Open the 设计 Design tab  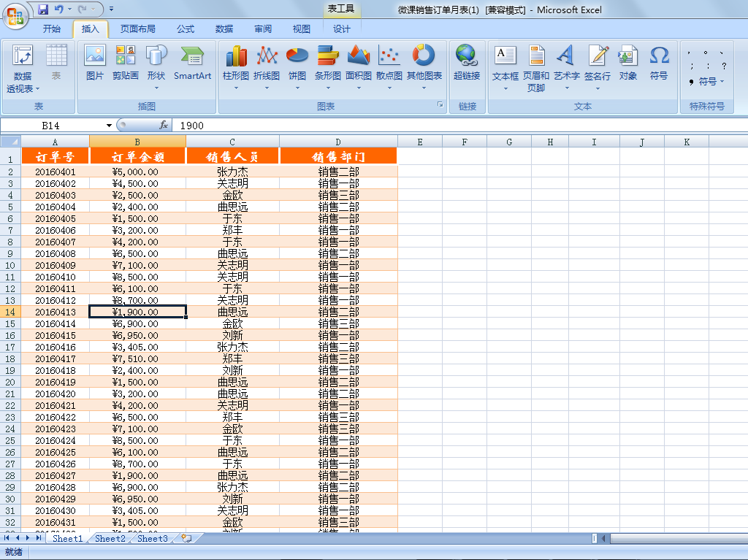click(342, 29)
